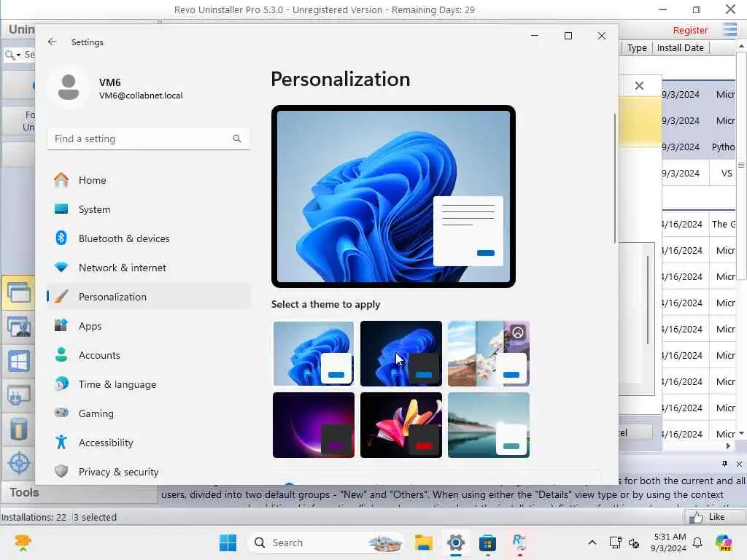
Task: Apply the colorful flower Captured Motion theme
Action: click(x=401, y=425)
